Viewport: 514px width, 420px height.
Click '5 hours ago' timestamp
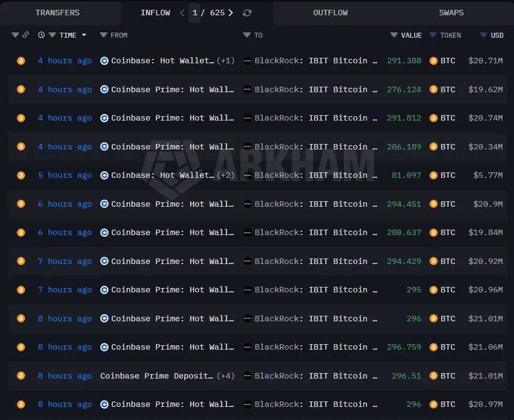(x=64, y=175)
